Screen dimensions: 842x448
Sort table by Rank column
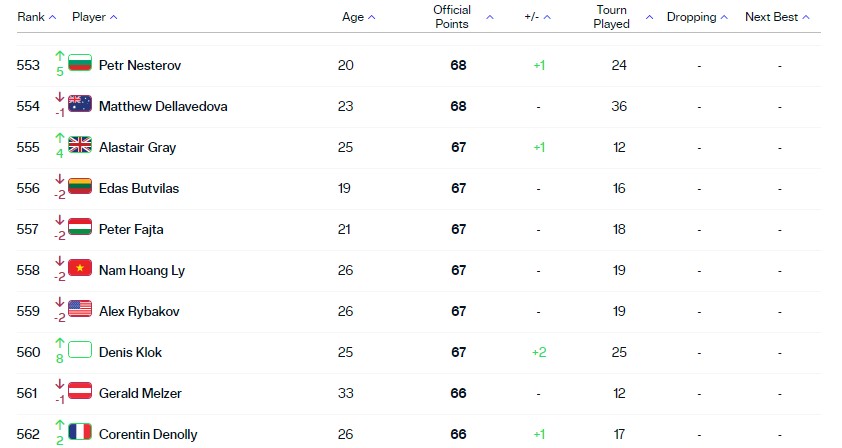coord(37,17)
